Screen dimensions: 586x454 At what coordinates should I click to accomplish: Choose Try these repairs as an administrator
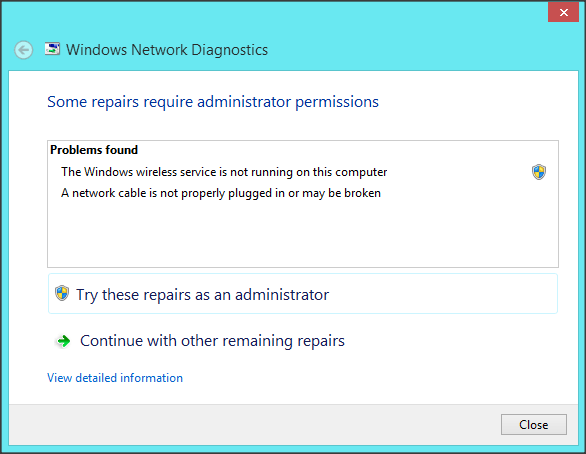coord(303,294)
